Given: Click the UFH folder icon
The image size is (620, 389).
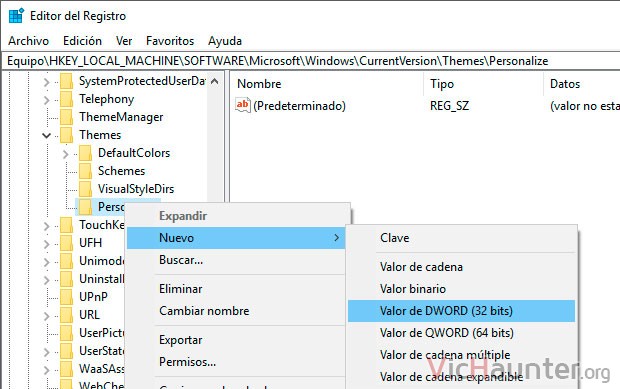Looking at the screenshot, I should pos(66,243).
